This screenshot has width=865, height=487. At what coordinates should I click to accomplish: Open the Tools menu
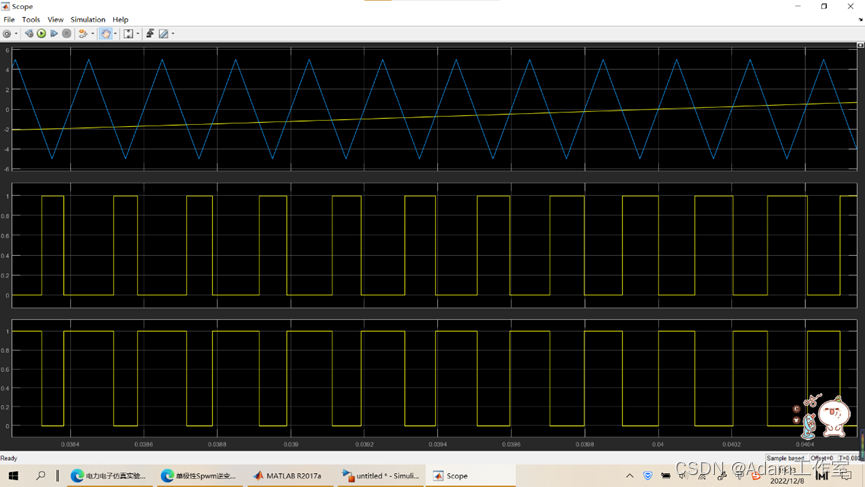coord(31,19)
